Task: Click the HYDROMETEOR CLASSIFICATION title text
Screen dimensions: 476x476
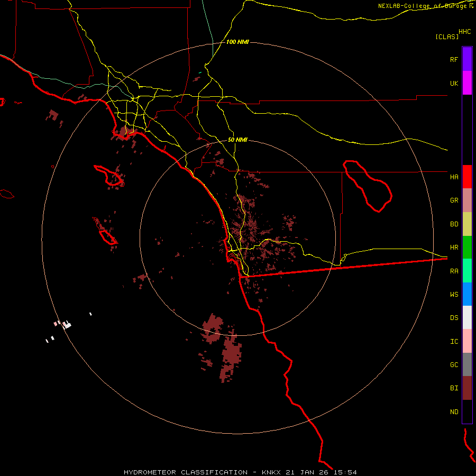Action: (186, 472)
